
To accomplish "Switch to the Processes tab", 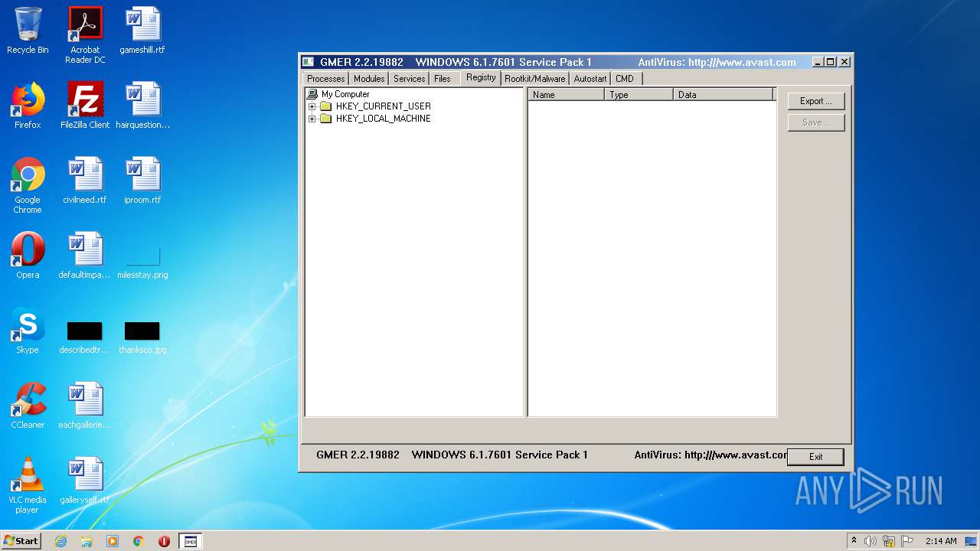I will tap(326, 79).
